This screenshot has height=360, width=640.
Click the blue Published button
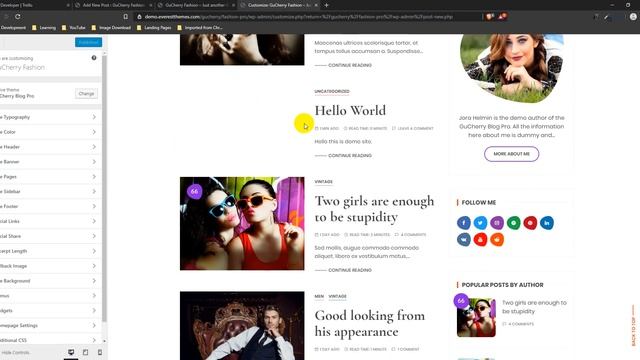89,42
